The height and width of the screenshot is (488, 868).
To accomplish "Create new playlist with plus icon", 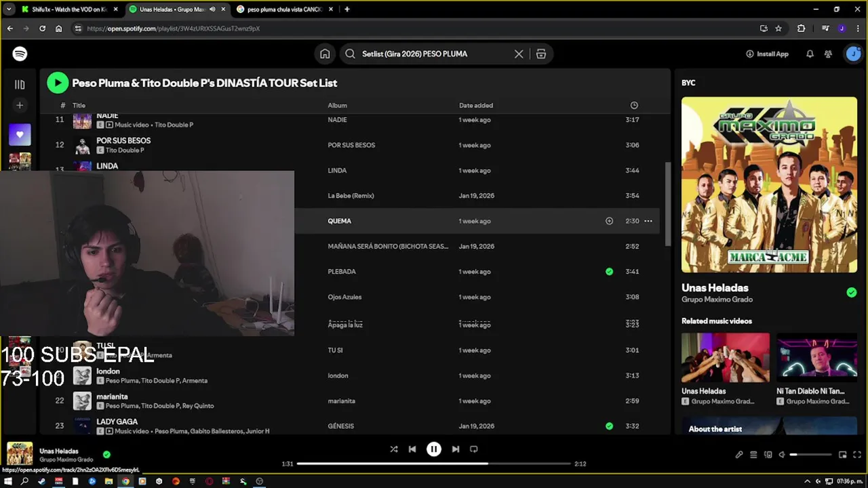I will coord(20,105).
